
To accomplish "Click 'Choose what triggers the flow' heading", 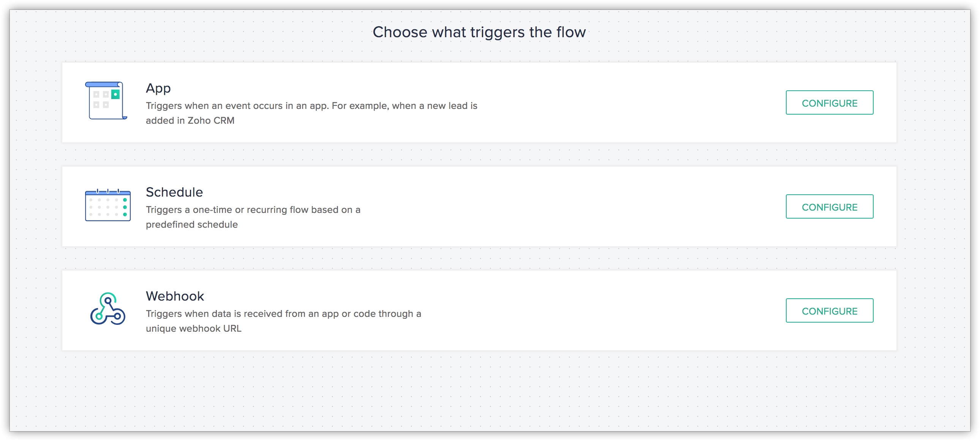I will coord(479,32).
